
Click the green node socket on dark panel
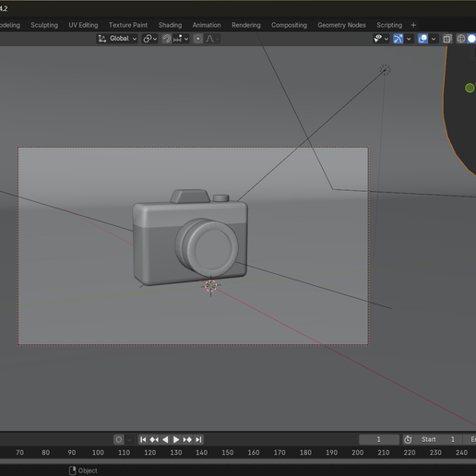(470, 88)
